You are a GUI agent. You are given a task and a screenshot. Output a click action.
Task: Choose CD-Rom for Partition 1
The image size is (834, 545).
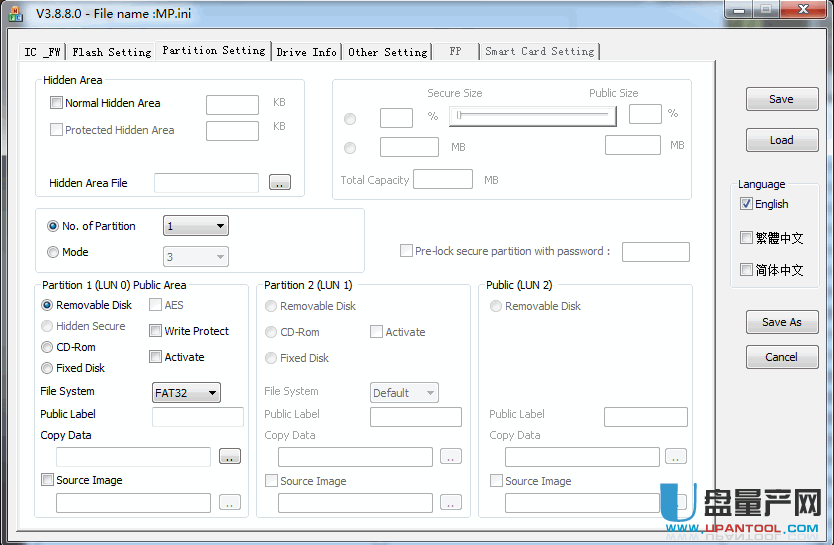click(x=47, y=347)
